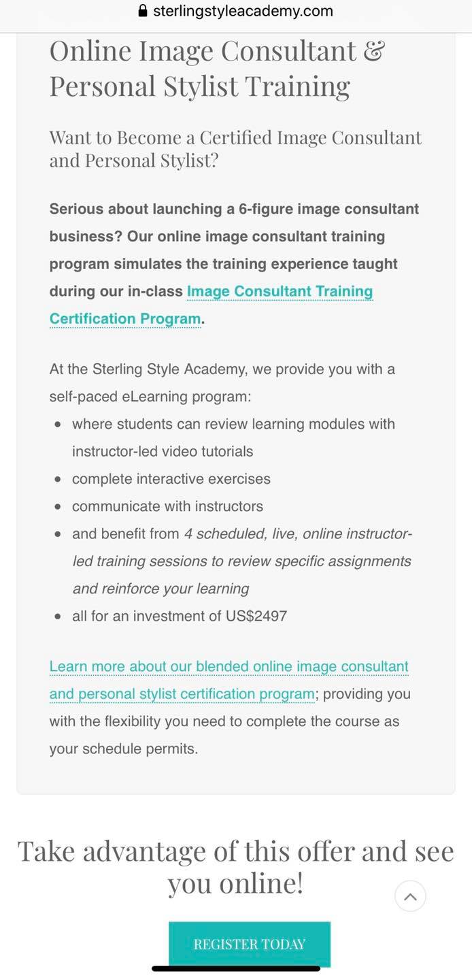Tap 'Take advantage of this offer' heading
Screen dimensions: 472x980
coord(235,867)
